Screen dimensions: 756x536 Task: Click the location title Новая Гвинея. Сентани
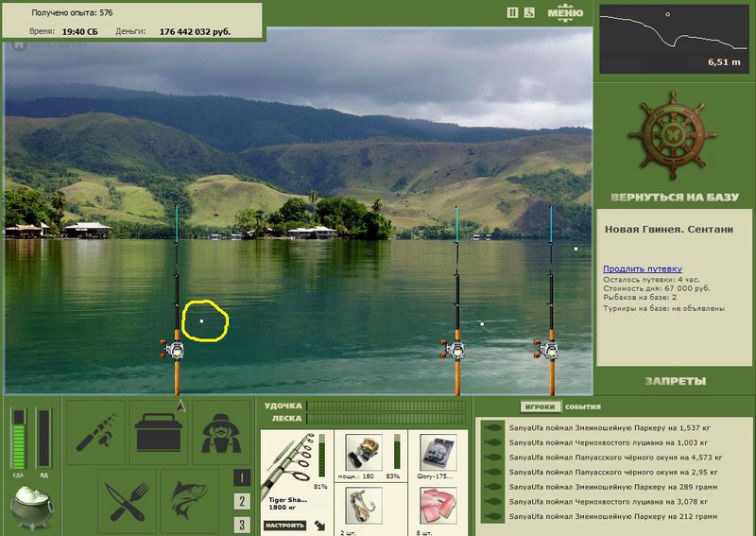(x=668, y=229)
